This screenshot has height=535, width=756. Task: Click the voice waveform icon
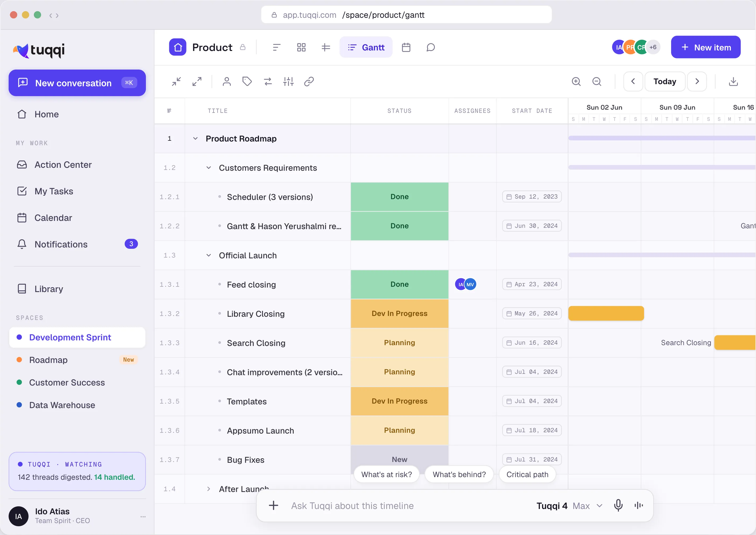(639, 505)
